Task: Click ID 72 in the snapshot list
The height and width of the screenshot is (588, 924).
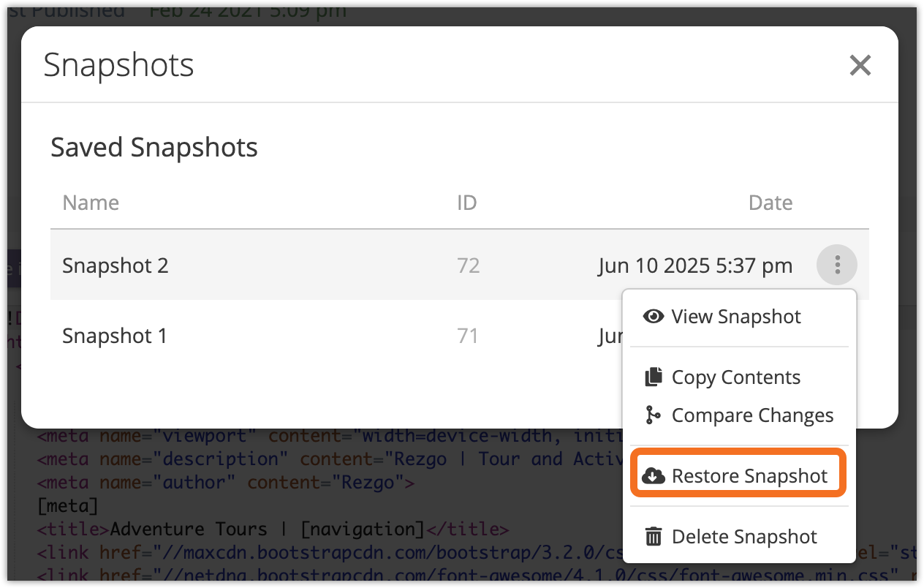Action: coord(468,265)
